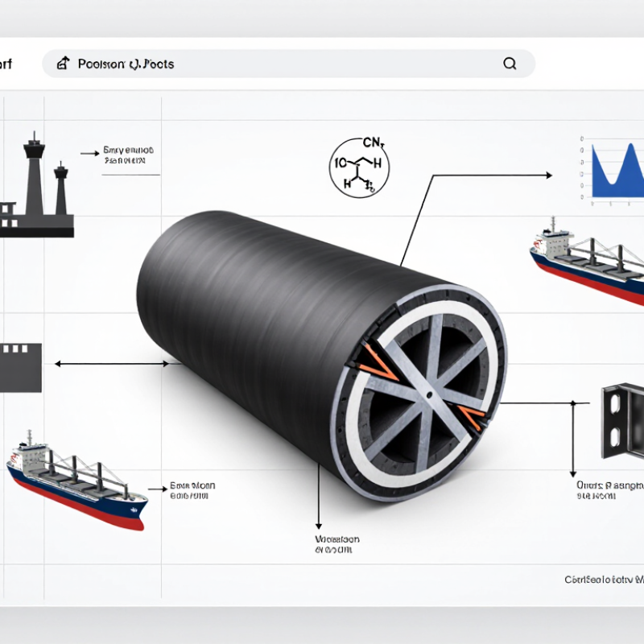Select the chemical molecule structure icon
The height and width of the screenshot is (644, 644).
pos(359,167)
